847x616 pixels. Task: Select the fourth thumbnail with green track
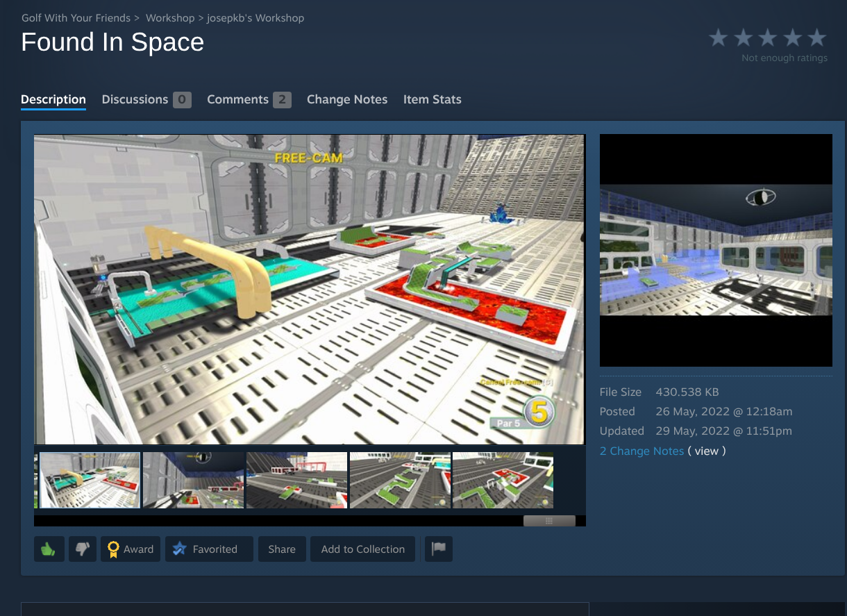pyautogui.click(x=400, y=481)
